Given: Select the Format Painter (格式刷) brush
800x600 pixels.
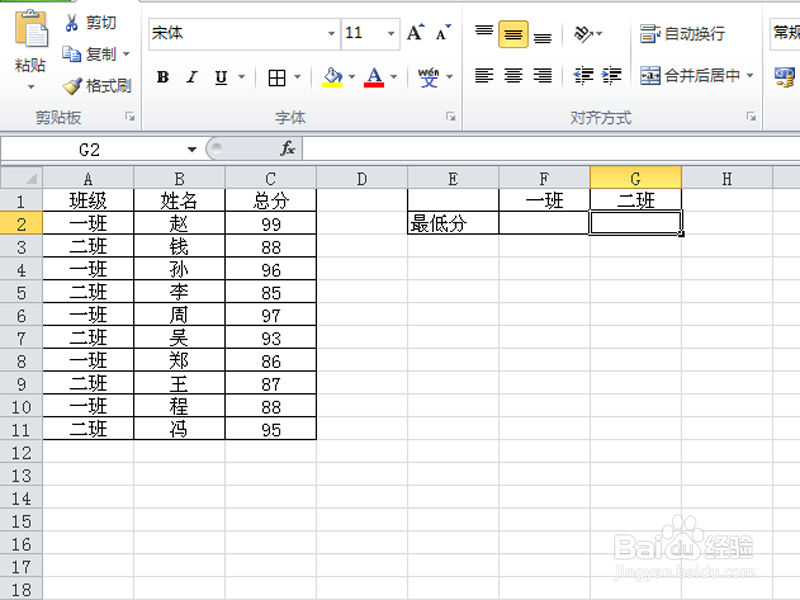Looking at the screenshot, I should pos(72,86).
